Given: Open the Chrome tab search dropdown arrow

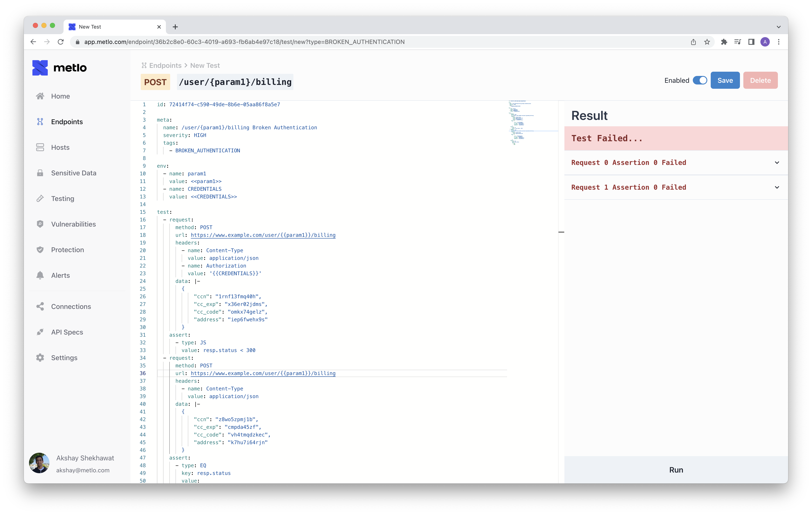Looking at the screenshot, I should tap(779, 27).
